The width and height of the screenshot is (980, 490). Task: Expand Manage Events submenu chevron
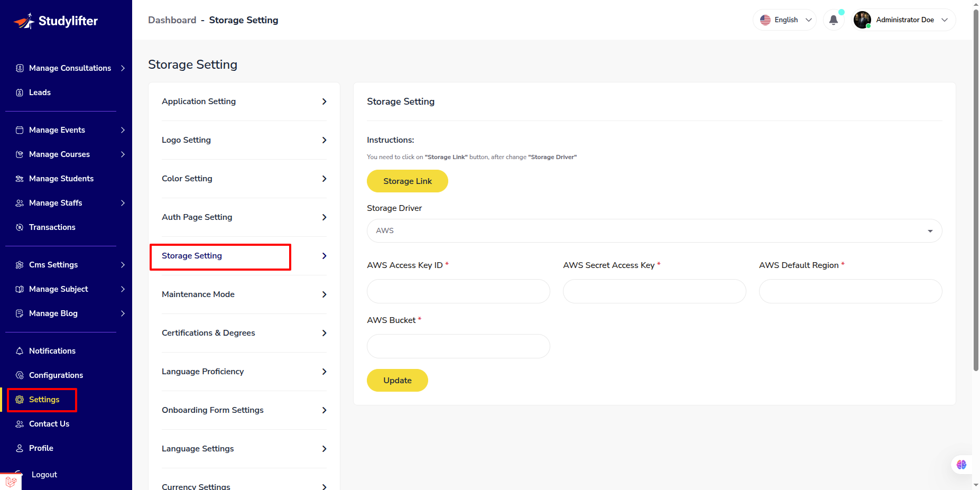[x=123, y=130]
